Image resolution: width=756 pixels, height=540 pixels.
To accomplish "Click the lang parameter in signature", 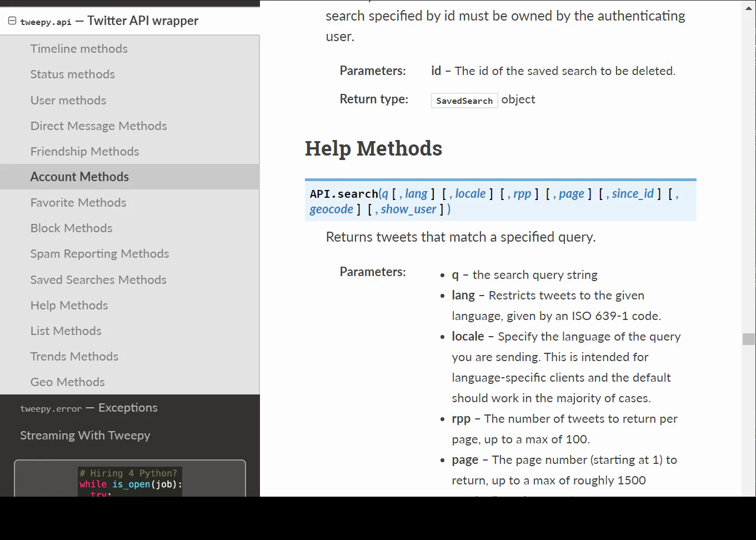I will [x=417, y=194].
